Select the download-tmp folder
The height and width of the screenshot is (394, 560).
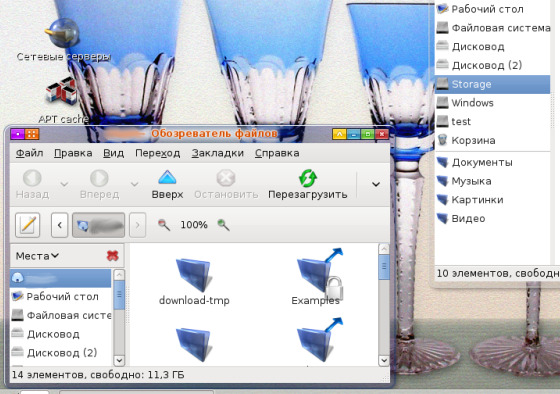[x=194, y=282]
